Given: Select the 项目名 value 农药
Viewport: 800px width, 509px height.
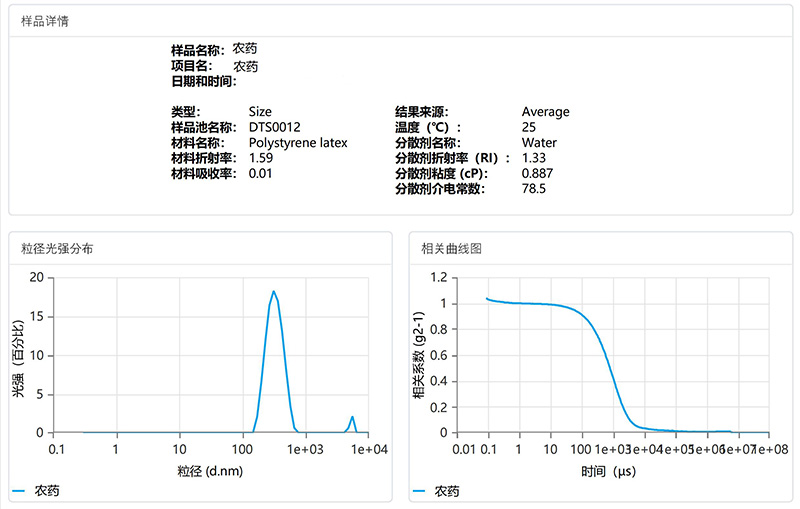Looking at the screenshot, I should point(246,66).
